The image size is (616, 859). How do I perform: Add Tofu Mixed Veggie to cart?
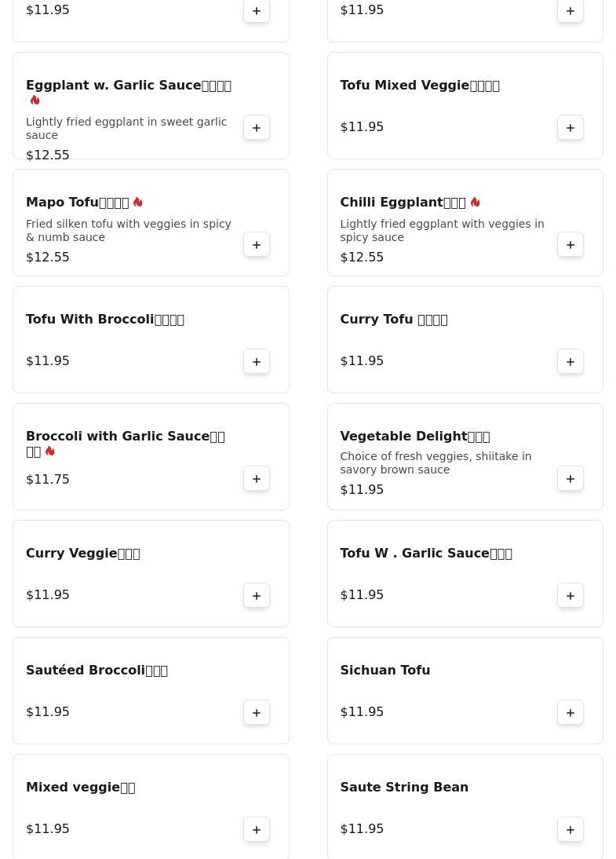[570, 127]
